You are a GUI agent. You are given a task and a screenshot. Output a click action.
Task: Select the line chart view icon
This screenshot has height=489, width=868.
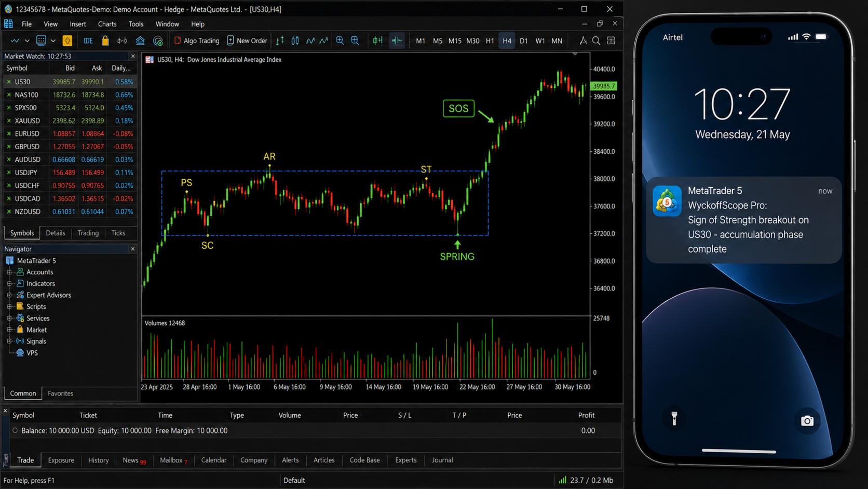point(310,41)
